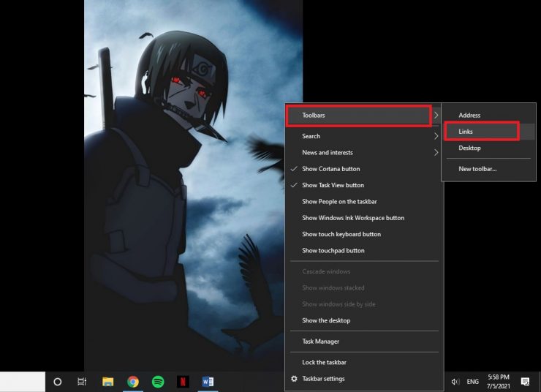Launch File Explorer from taskbar
Screen dimensions: 541x392
point(107,382)
